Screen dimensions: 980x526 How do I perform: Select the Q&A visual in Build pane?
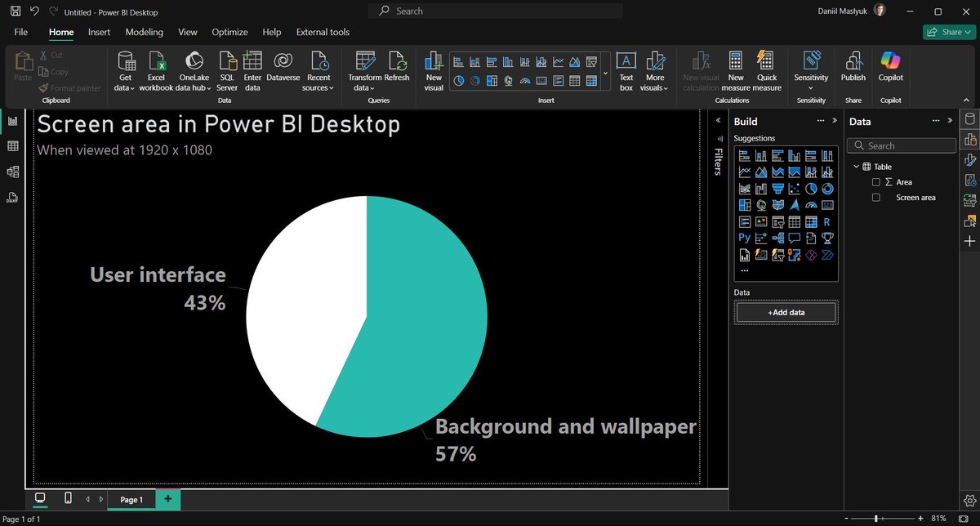pyautogui.click(x=794, y=238)
